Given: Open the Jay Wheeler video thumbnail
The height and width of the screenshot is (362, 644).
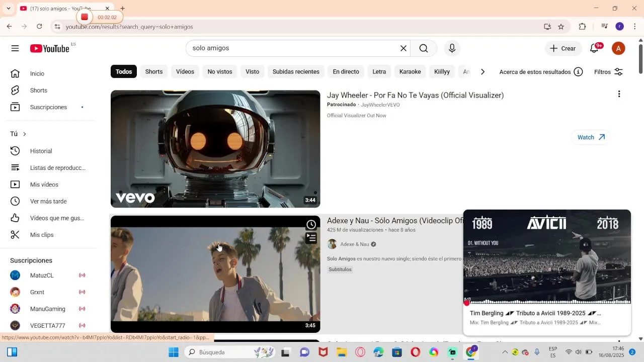Looking at the screenshot, I should click(x=215, y=149).
